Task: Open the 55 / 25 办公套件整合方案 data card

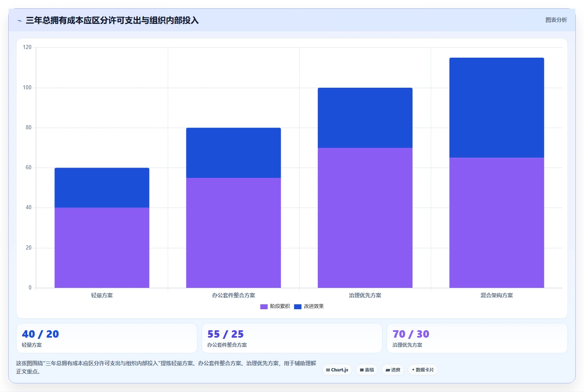Action: coord(292,338)
